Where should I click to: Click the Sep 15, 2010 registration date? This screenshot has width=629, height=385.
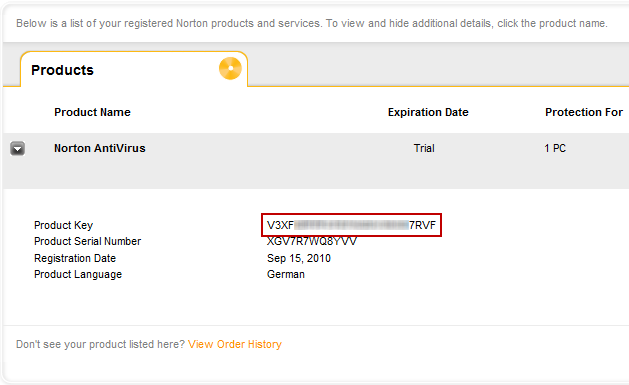point(299,258)
